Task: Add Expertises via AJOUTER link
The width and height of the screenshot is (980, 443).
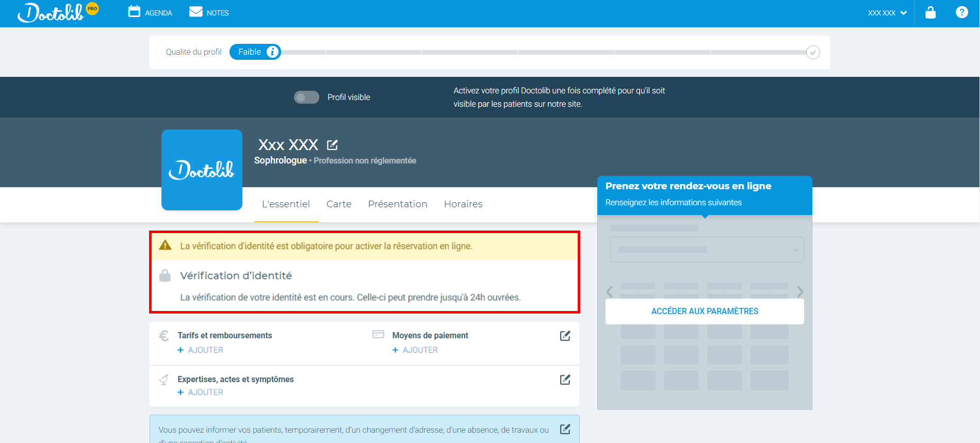Action: 201,392
